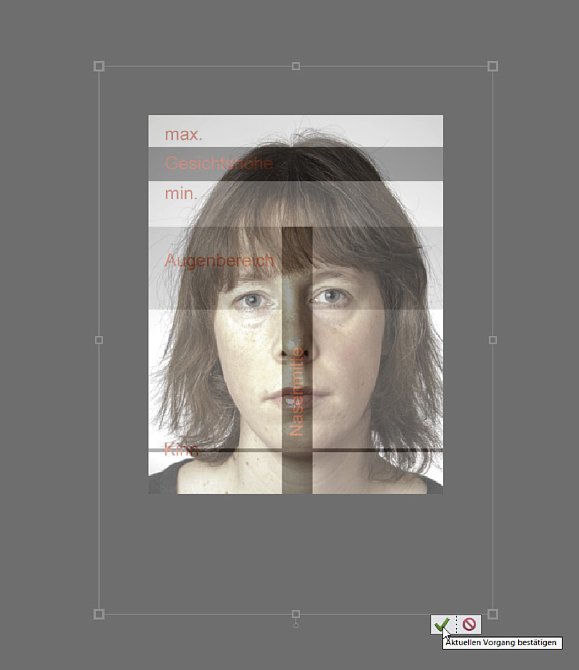Click the vertical 'Nasenmitte' label
The width and height of the screenshot is (579, 670).
[296, 392]
